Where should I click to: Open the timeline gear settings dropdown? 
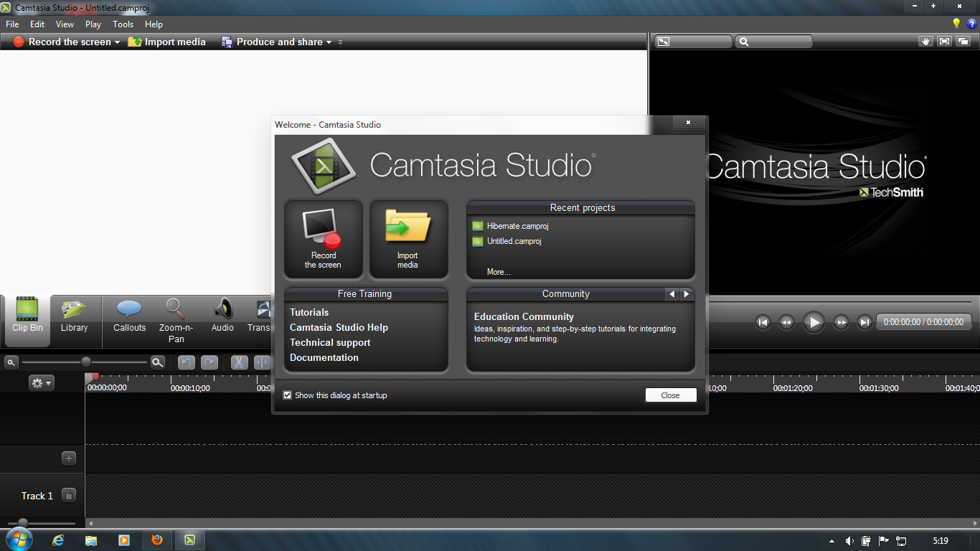[41, 383]
